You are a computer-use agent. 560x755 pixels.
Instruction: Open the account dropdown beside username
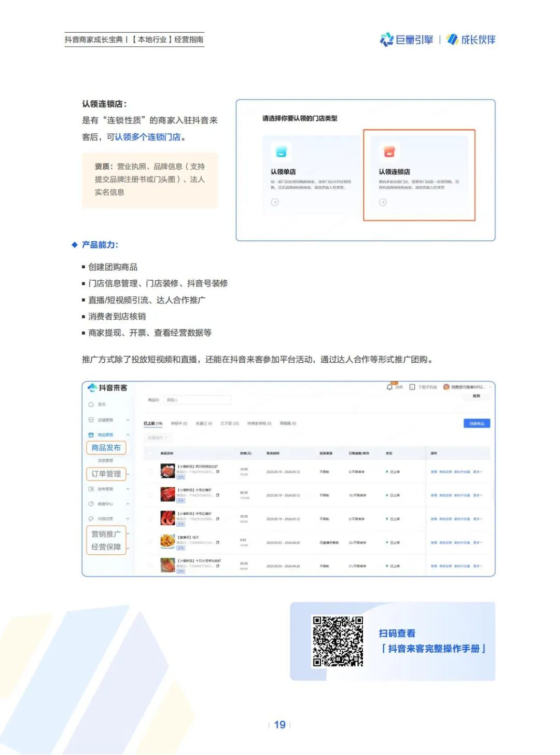[x=490, y=387]
